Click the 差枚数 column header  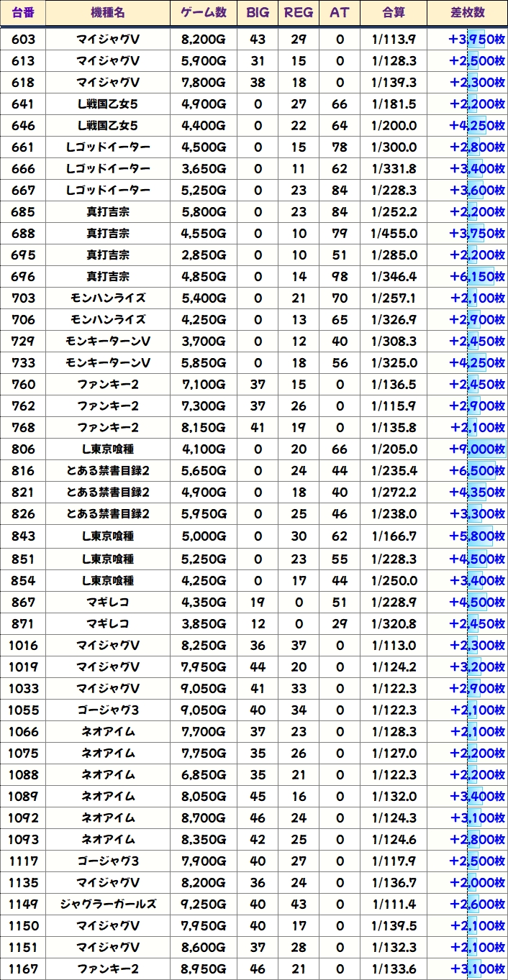(467, 13)
